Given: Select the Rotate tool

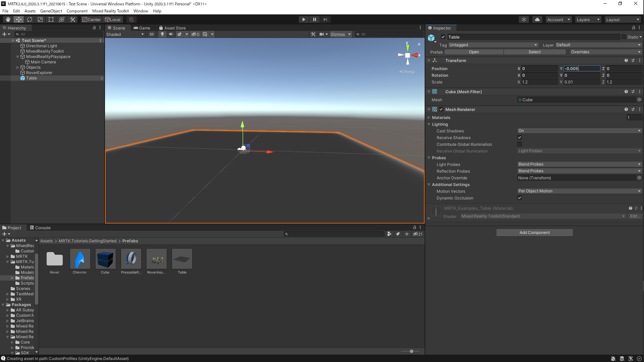Looking at the screenshot, I should [30, 19].
